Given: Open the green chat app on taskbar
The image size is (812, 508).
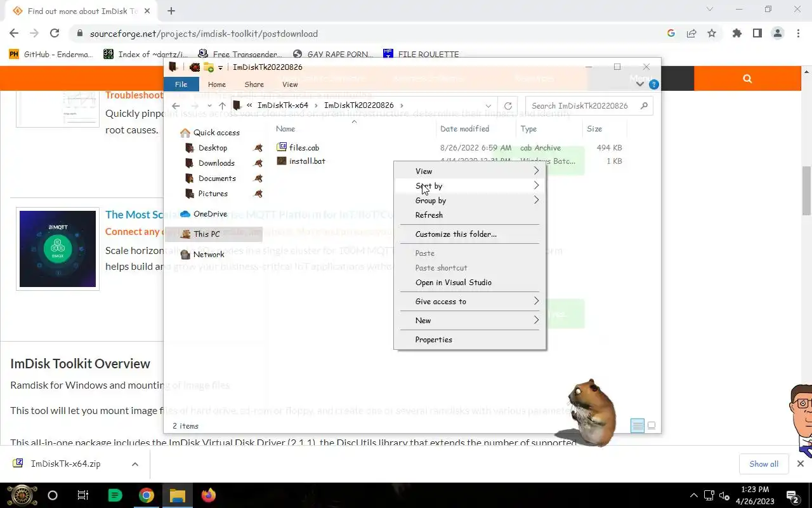Looking at the screenshot, I should point(115,495).
